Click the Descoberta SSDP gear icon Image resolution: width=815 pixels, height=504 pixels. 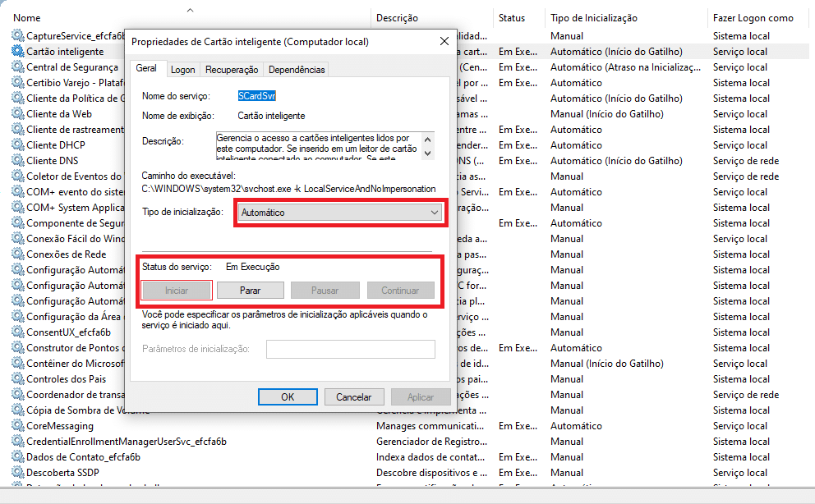click(17, 472)
